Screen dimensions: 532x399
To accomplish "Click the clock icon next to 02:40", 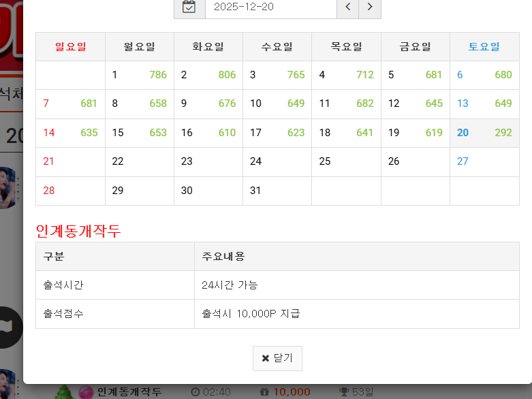I will 195,392.
